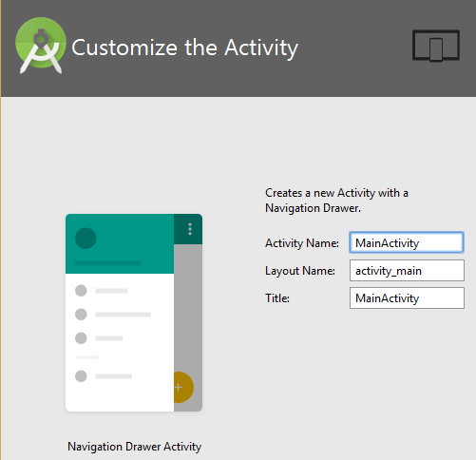Click the yellow plus floating action button

pos(183,387)
